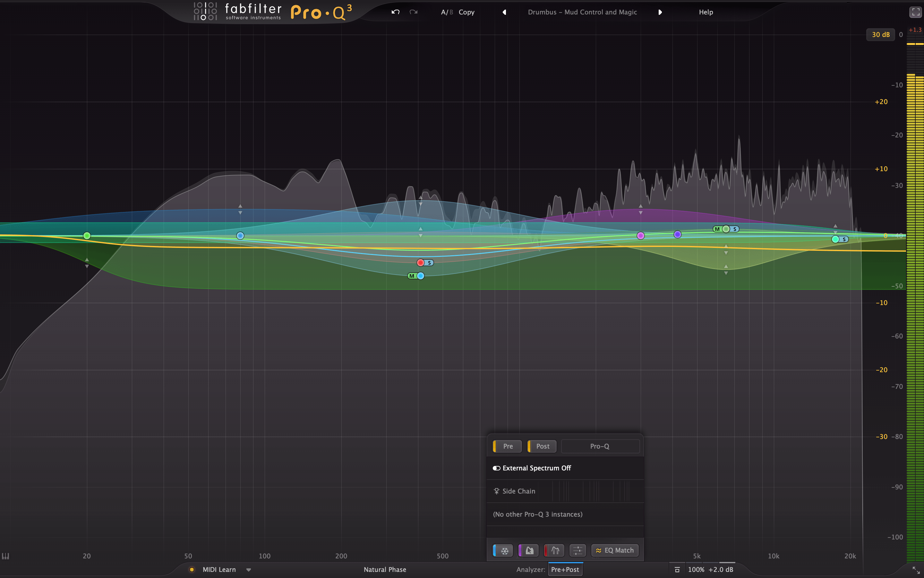
Task: Click the +2.0 dB output gain
Action: tap(721, 570)
